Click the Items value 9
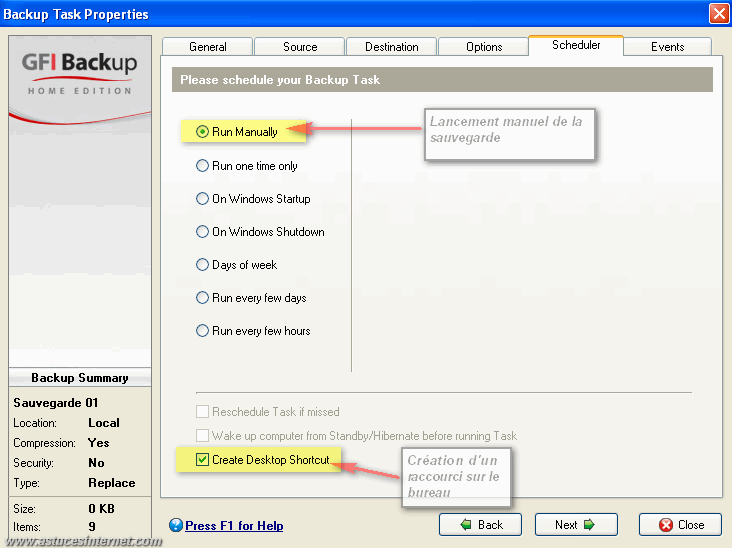The width and height of the screenshot is (732, 548). click(92, 527)
